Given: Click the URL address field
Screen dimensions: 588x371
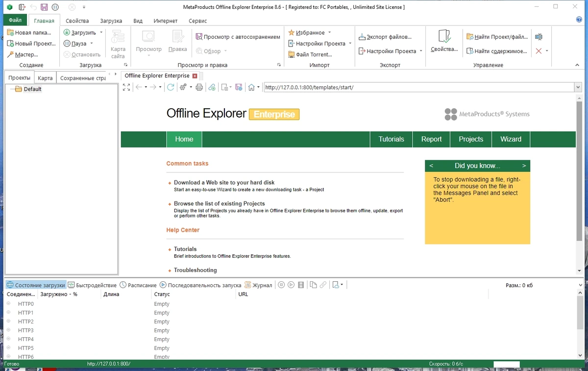Looking at the screenshot, I should tap(418, 87).
